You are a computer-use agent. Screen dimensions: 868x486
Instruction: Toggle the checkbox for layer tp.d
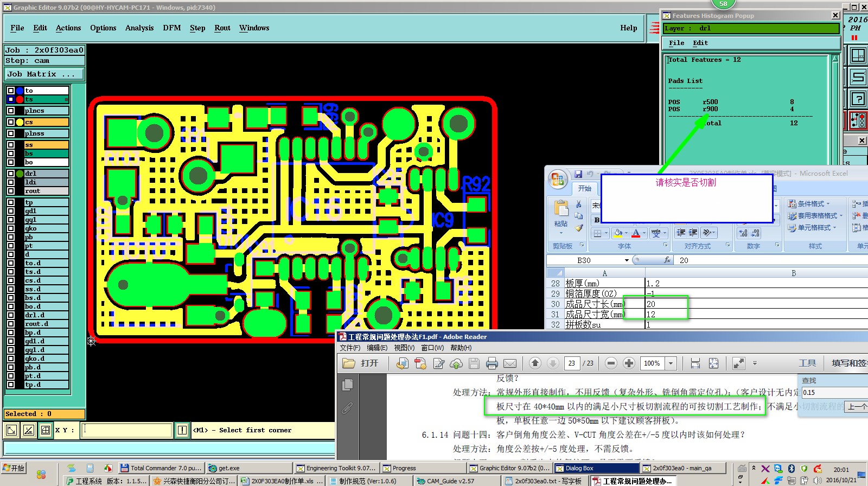(x=10, y=385)
